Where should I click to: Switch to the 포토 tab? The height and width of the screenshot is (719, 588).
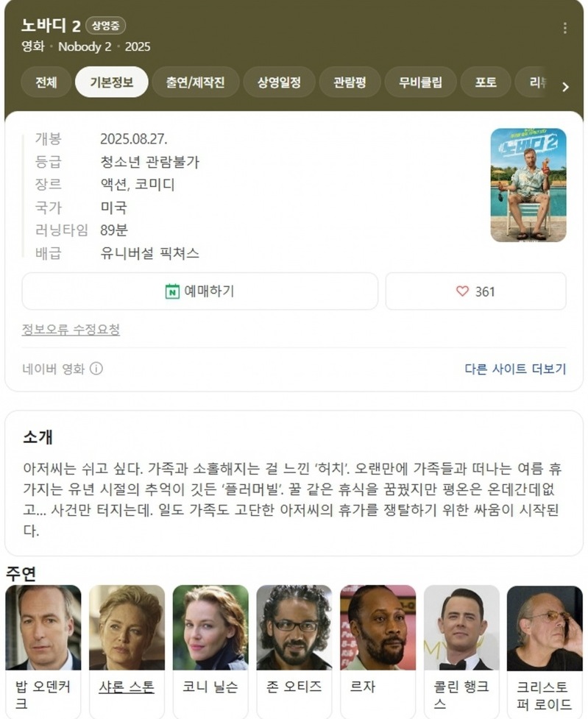coord(485,82)
